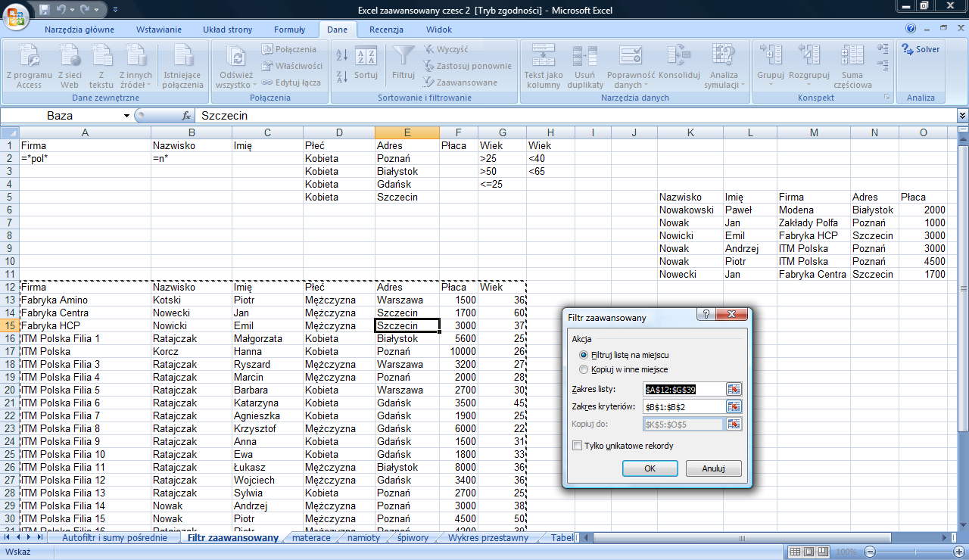The image size is (969, 560).
Task: Click Wyczyść filter
Action: [446, 49]
